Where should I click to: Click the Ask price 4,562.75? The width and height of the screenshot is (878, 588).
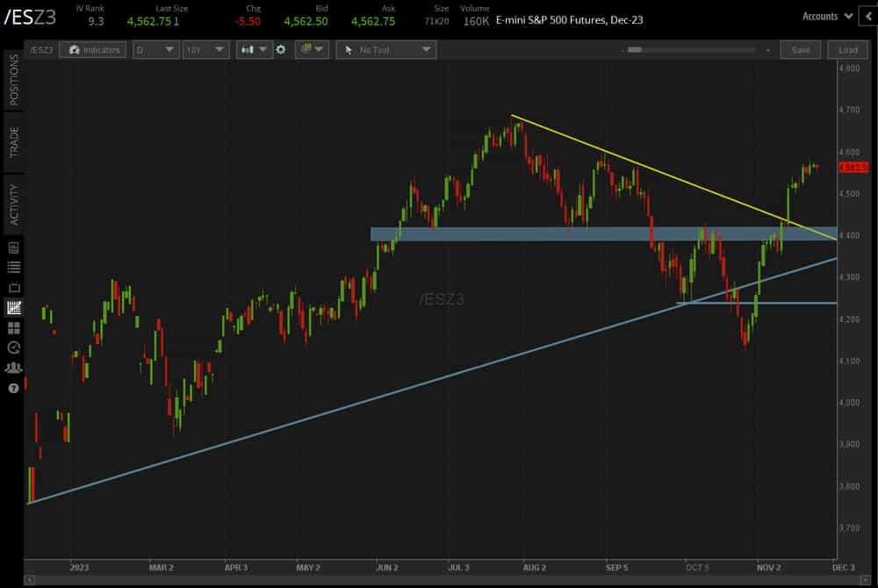click(373, 21)
